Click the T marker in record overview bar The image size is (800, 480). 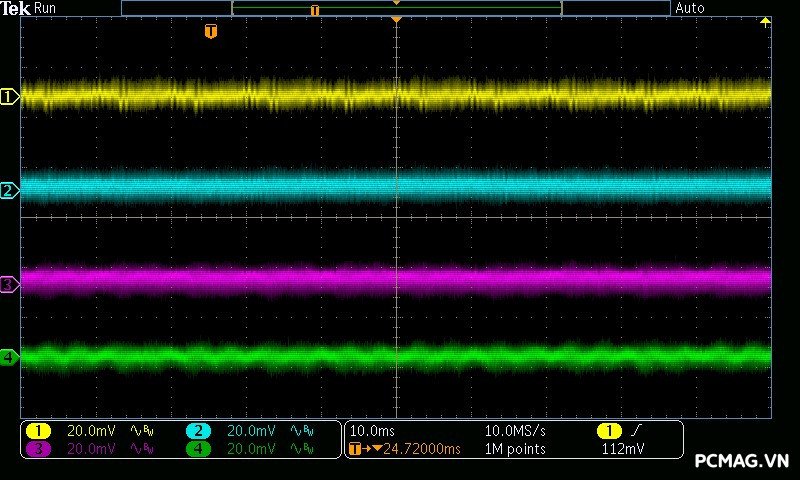315,9
